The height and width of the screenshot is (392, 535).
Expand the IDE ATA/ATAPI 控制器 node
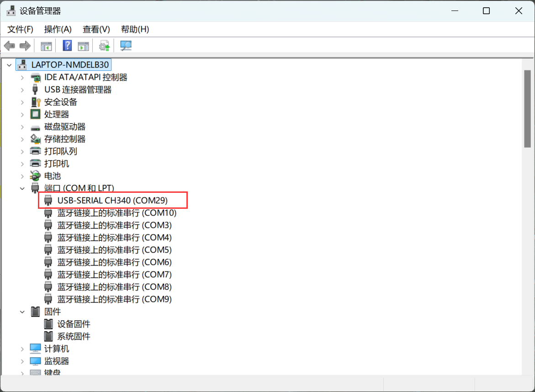point(22,78)
